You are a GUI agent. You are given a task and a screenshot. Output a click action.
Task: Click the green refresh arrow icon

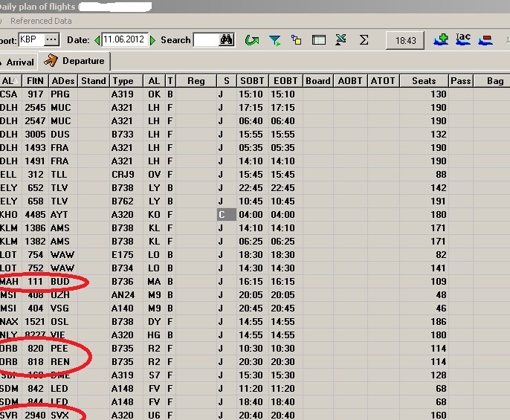[x=252, y=40]
